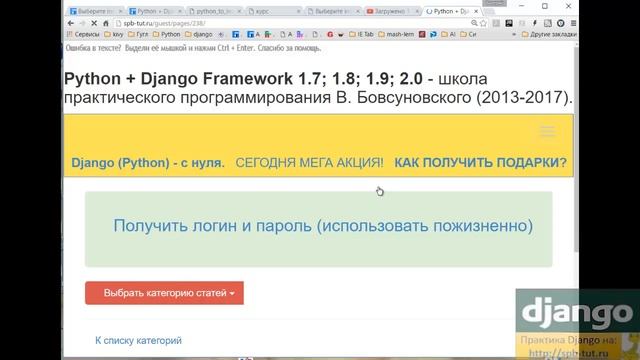Open the Гугл bookmarks folder

tap(138, 34)
